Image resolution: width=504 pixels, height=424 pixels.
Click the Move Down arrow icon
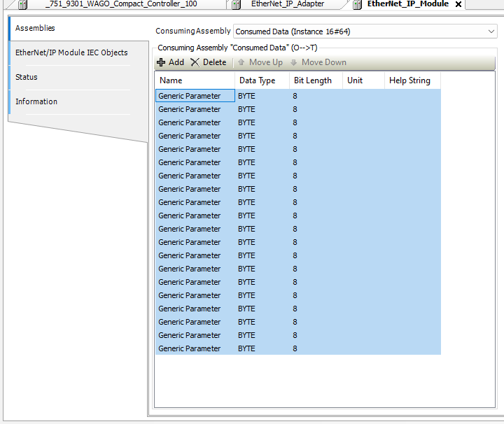[293, 62]
